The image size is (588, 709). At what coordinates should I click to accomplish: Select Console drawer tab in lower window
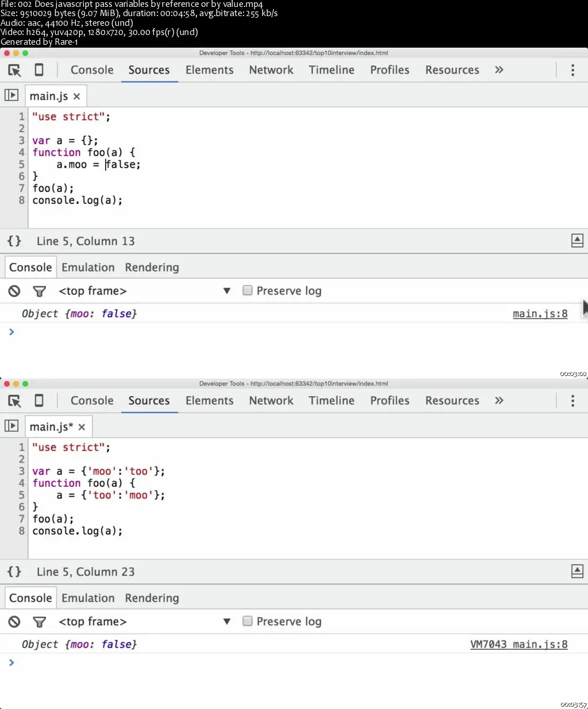(30, 598)
